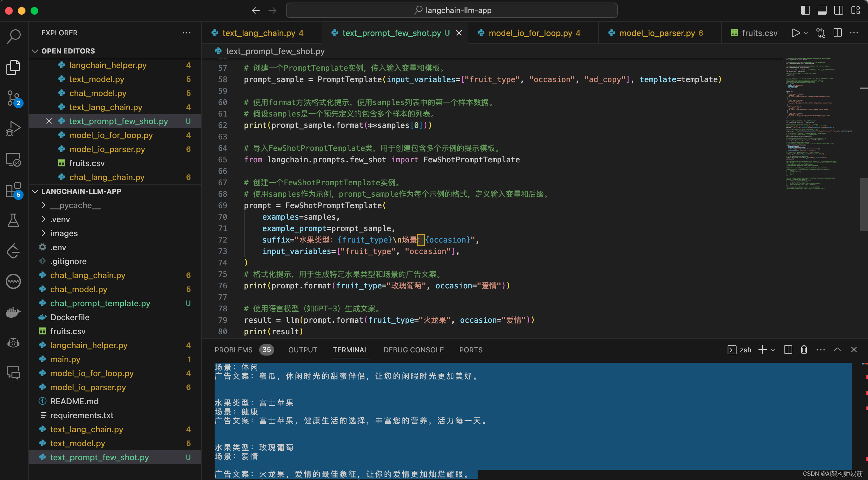Close text_prompt_few_shot.py editor tab

[x=459, y=33]
